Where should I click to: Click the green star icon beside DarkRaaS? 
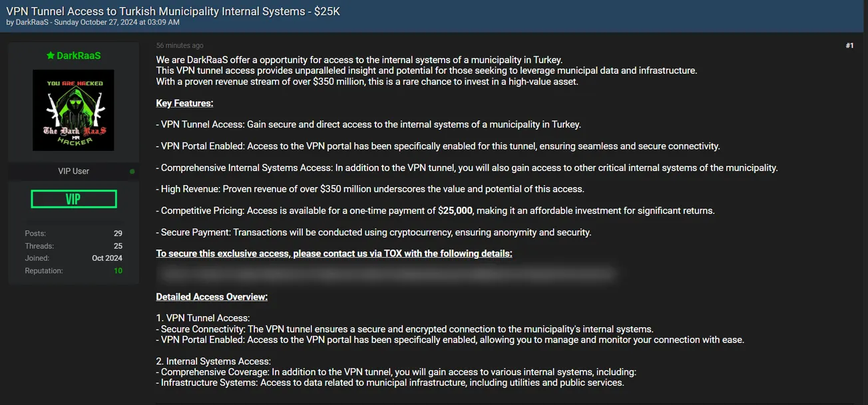(x=51, y=56)
